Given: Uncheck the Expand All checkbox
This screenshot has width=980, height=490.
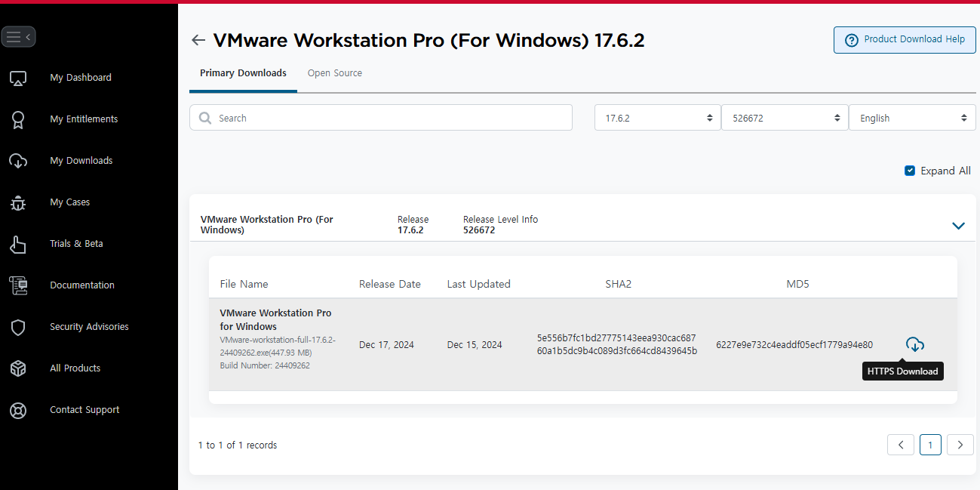Looking at the screenshot, I should pos(910,171).
